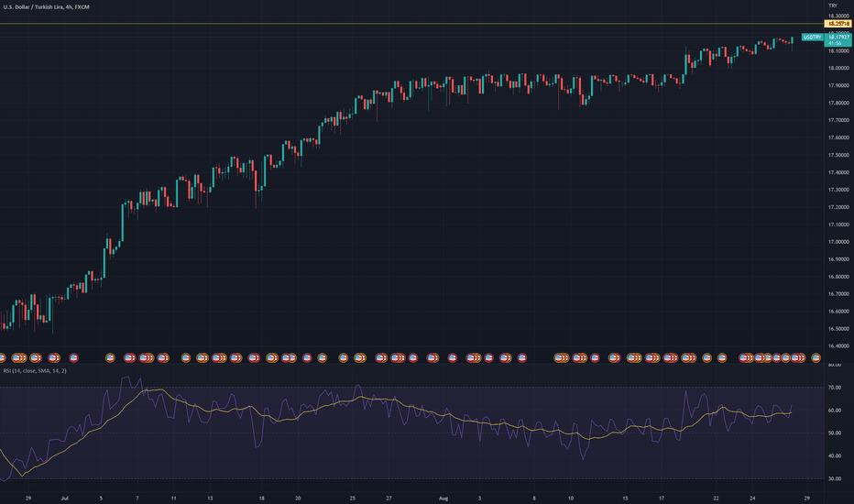Click the 18.30000 price scale label
854x504 pixels.
pyautogui.click(x=838, y=16)
